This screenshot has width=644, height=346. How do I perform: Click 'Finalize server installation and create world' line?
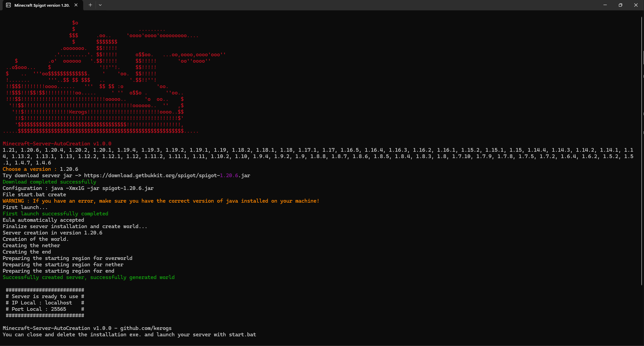[75, 226]
